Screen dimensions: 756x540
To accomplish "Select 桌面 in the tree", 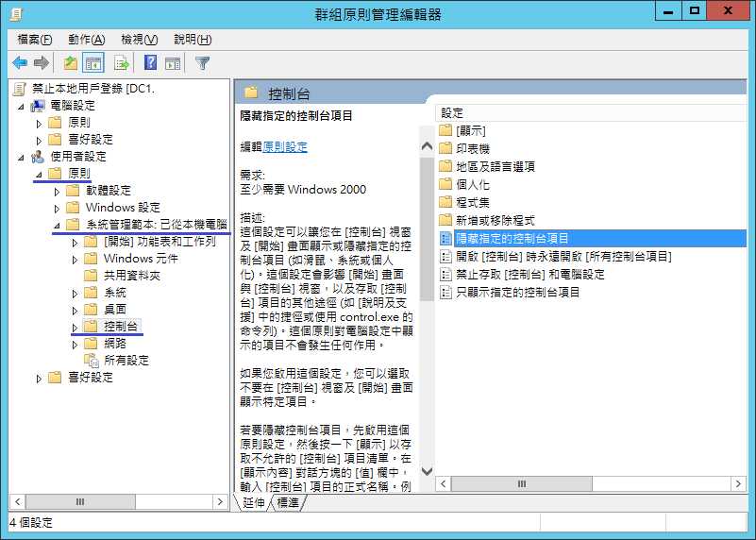I will [x=115, y=310].
